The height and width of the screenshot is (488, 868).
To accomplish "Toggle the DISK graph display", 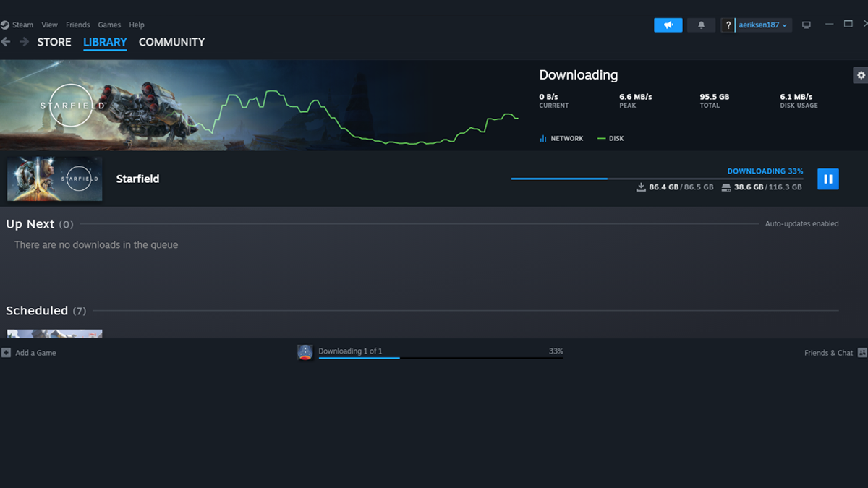I will [610, 138].
